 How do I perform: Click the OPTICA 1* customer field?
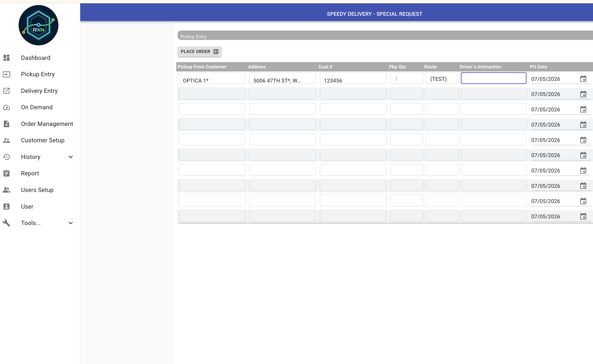tap(212, 78)
